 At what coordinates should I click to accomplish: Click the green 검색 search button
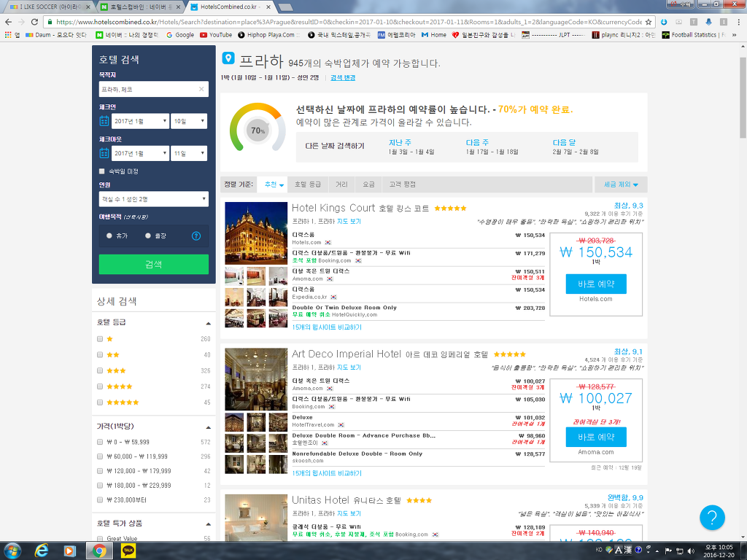point(154,264)
